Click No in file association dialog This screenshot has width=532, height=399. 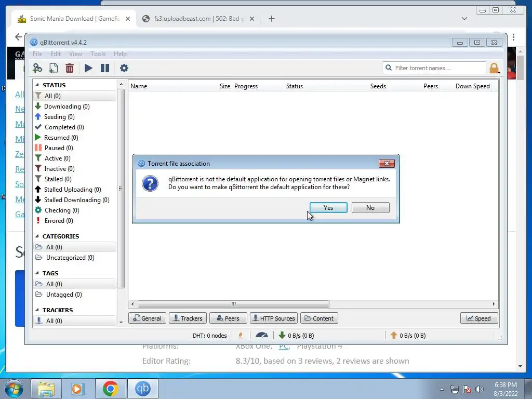[x=370, y=208]
